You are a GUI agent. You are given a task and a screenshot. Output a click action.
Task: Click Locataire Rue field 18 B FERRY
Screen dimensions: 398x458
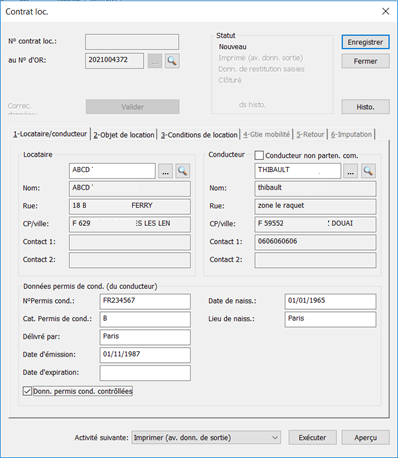click(130, 206)
